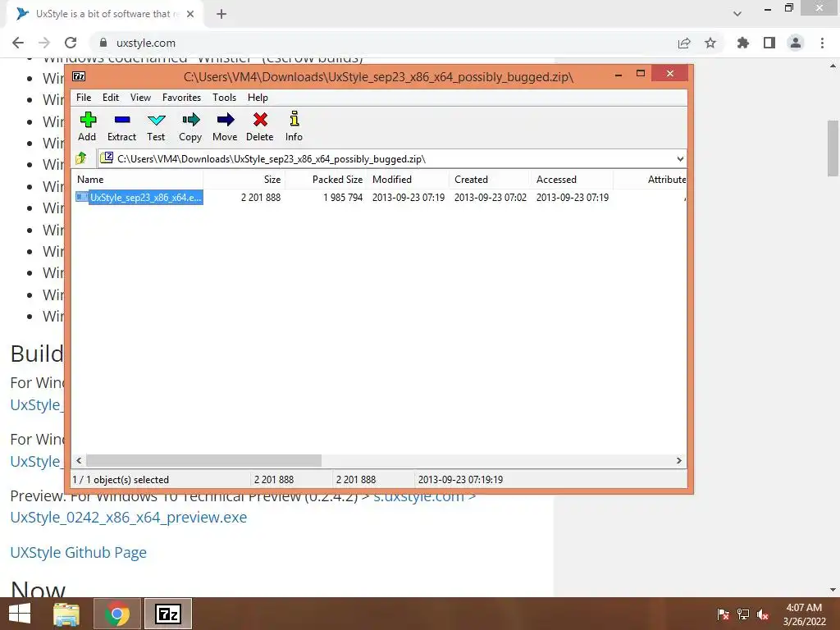View site lock information icon
The height and width of the screenshot is (630, 840).
[x=103, y=43]
